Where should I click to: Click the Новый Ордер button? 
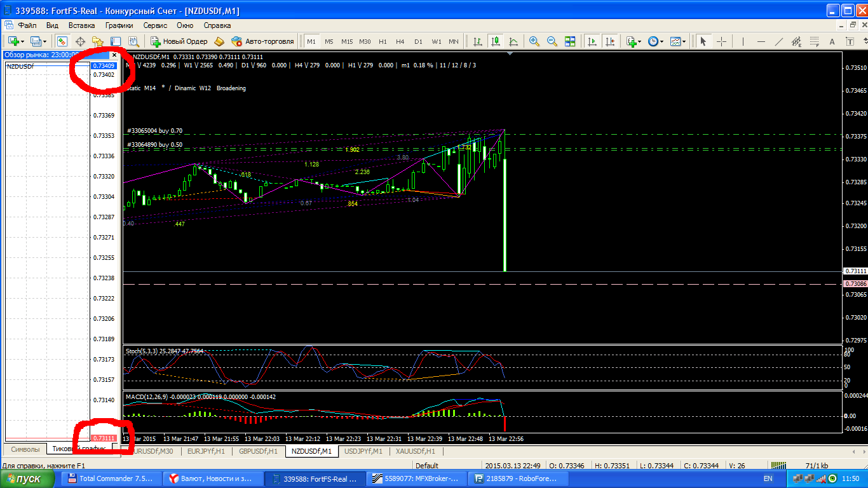coord(179,41)
